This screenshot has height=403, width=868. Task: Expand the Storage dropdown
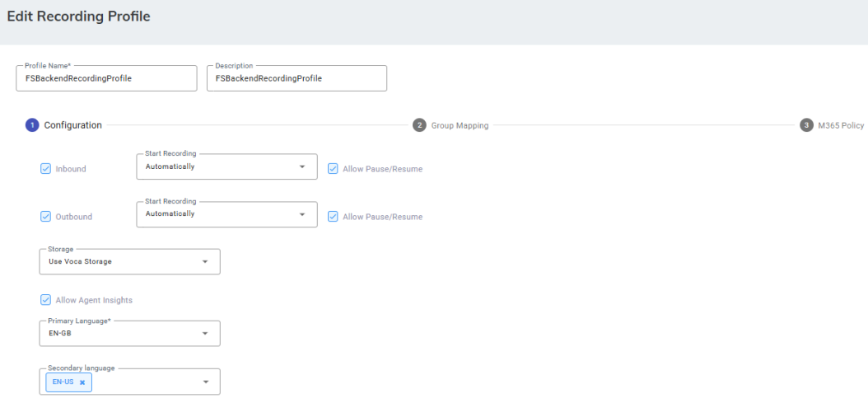click(x=129, y=262)
